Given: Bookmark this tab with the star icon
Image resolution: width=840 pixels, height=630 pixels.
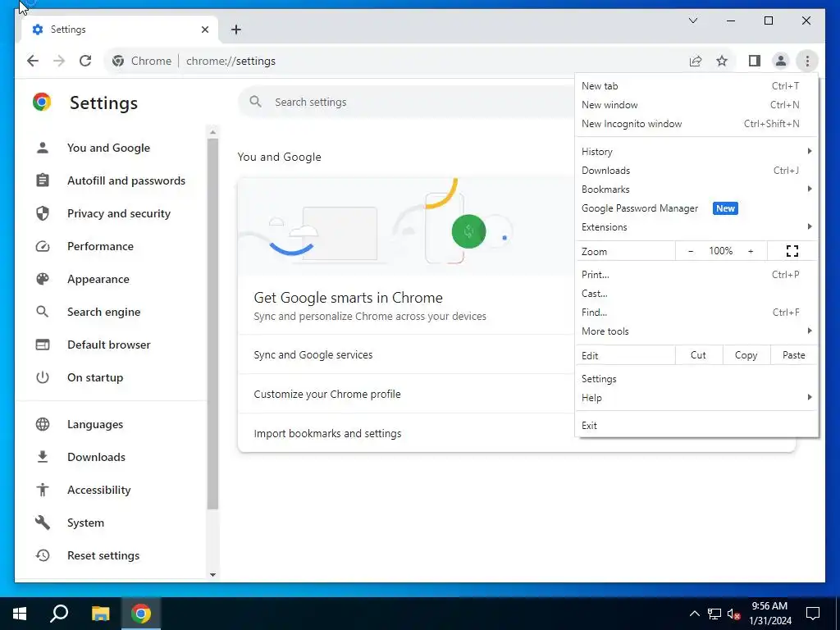Looking at the screenshot, I should coord(722,61).
